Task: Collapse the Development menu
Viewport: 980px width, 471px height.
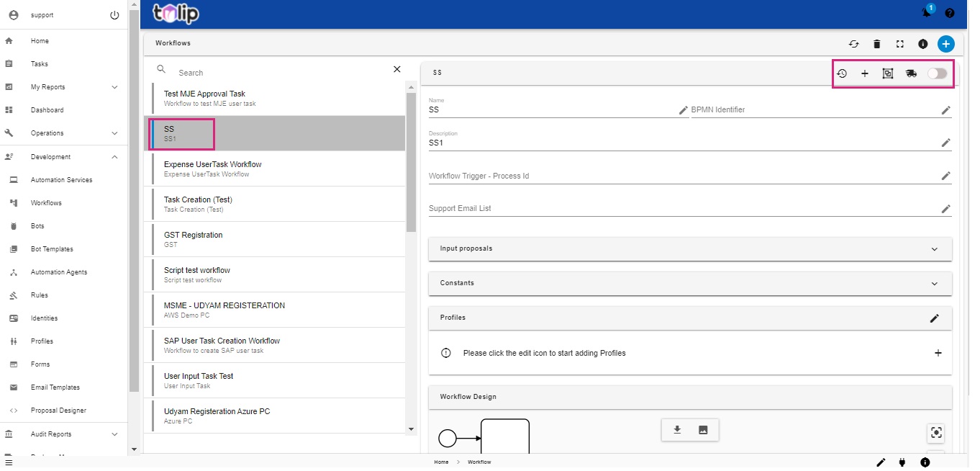Action: click(x=63, y=157)
